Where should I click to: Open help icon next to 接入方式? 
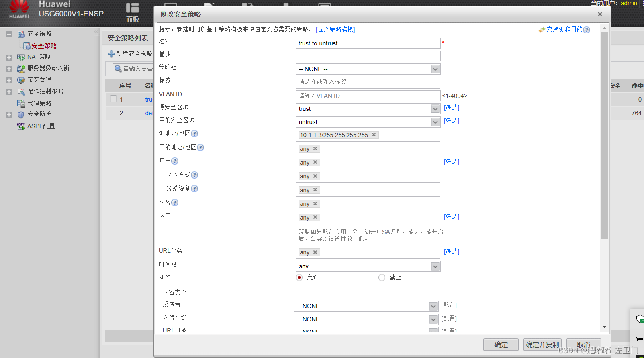coord(194,175)
